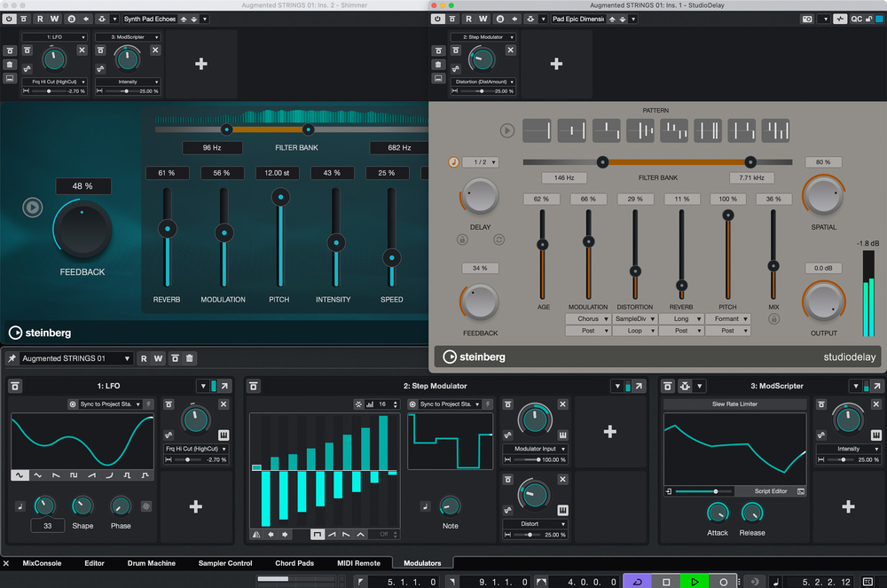Add modulation slot in Shimmer window
The image size is (887, 588).
coord(200,64)
